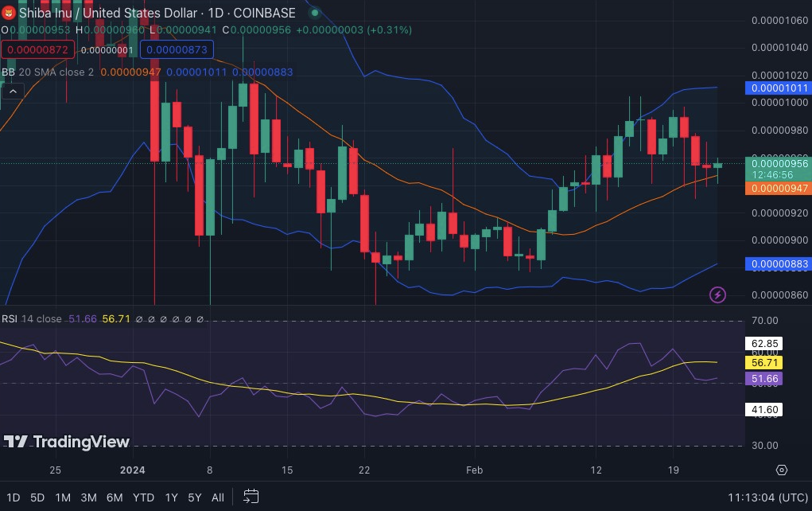Click the TradingView logo
812x511 pixels.
click(66, 442)
